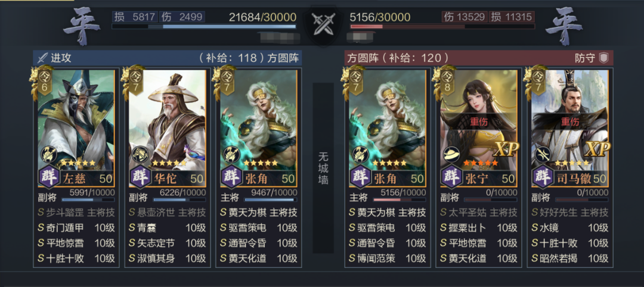Viewport: 644px width, 287px height.
Task: Open 左慈's general portrait
Action: [x=76, y=120]
